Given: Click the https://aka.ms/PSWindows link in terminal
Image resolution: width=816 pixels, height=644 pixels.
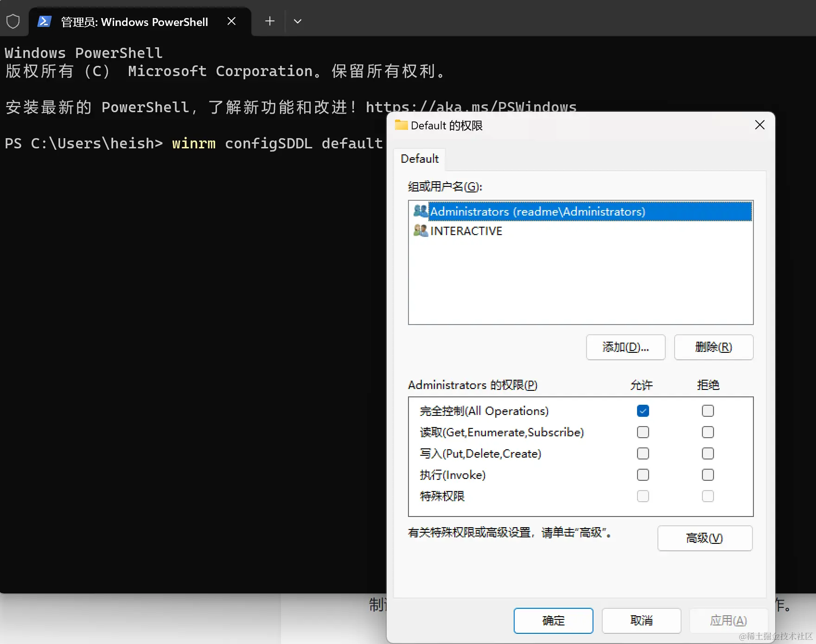Looking at the screenshot, I should 471,107.
